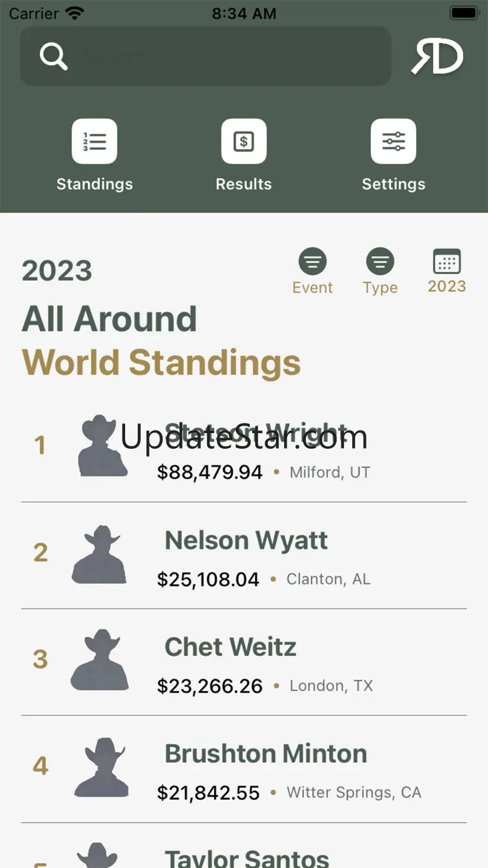Tap the RD logo icon
The width and height of the screenshot is (488, 868).
point(437,58)
